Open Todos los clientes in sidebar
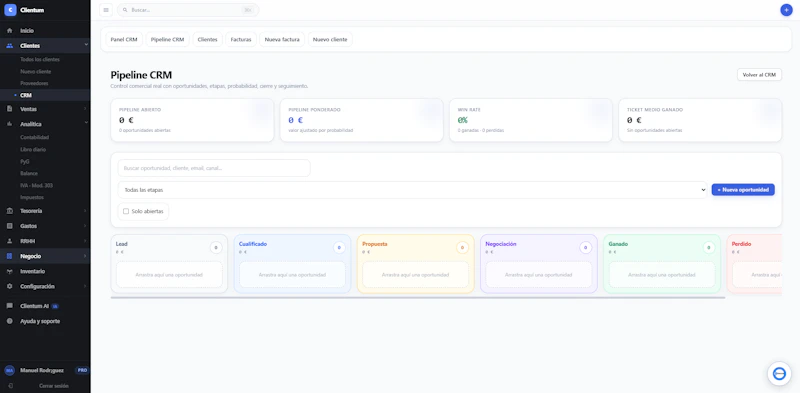 click(40, 60)
